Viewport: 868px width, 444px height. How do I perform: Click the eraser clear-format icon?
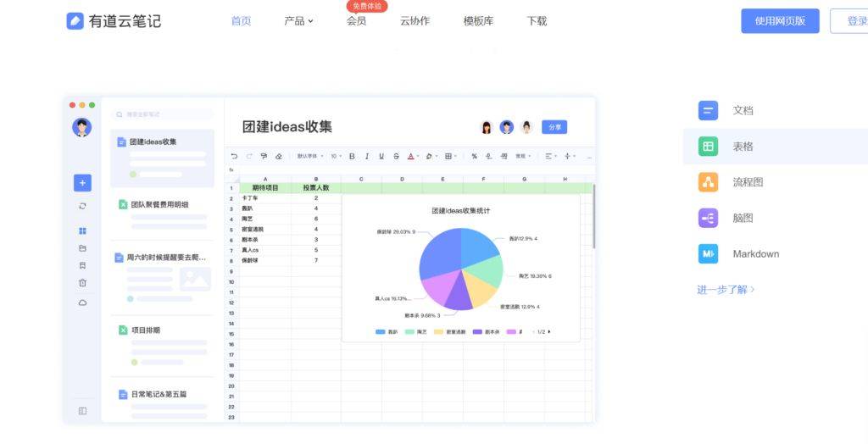pyautogui.click(x=278, y=157)
